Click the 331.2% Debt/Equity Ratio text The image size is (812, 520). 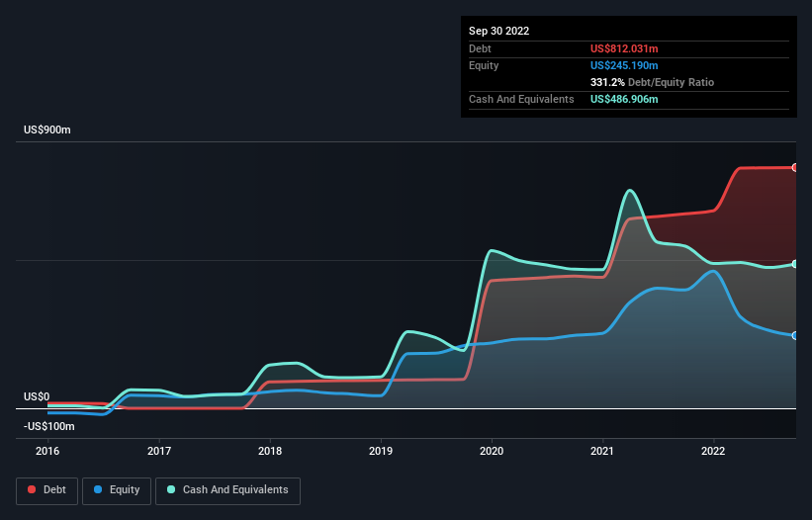pos(652,82)
